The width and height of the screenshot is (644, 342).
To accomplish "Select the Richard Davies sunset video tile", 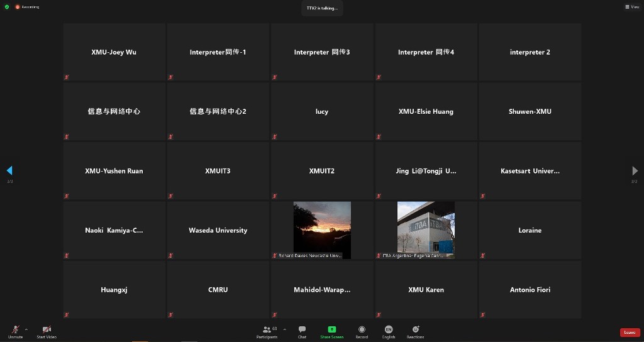I will point(322,230).
